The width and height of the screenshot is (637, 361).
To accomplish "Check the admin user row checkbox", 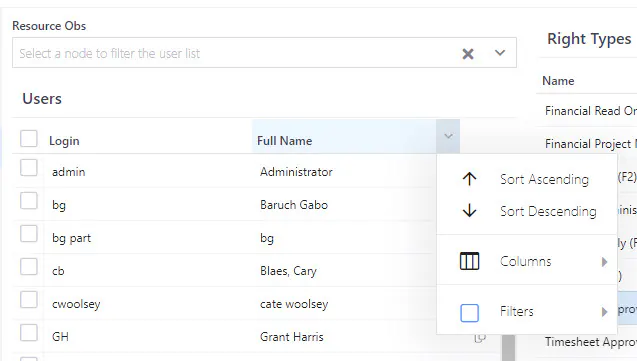I will pos(29,168).
